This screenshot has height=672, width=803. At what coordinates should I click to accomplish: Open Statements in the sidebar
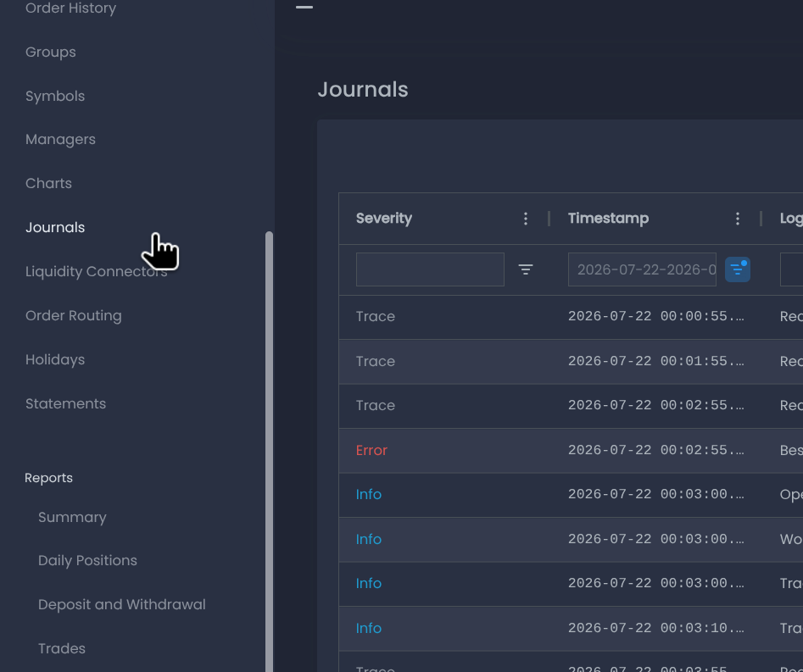pyautogui.click(x=65, y=403)
